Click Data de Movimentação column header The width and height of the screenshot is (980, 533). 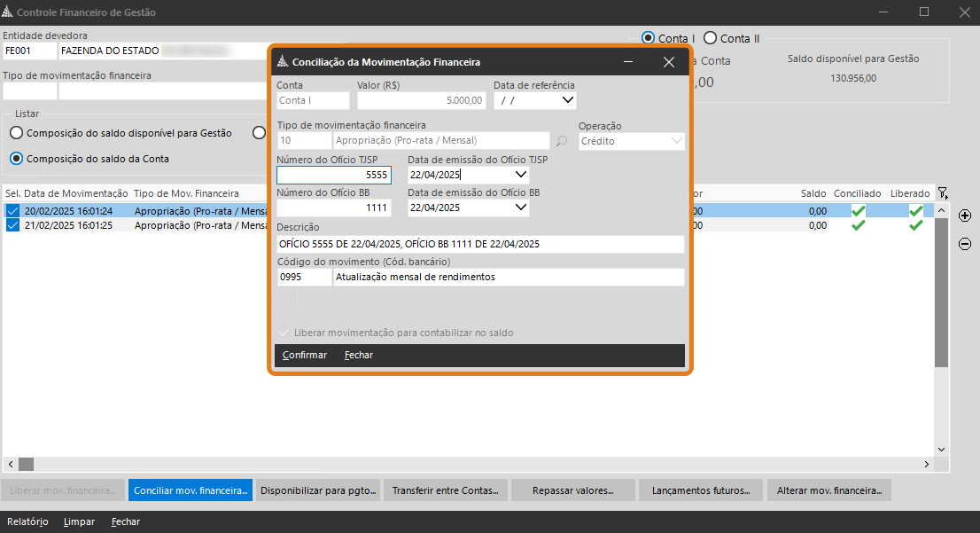pos(75,193)
